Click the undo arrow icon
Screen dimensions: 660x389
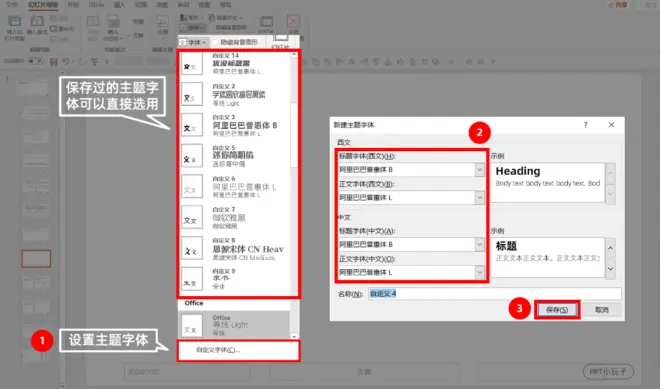coord(66,62)
